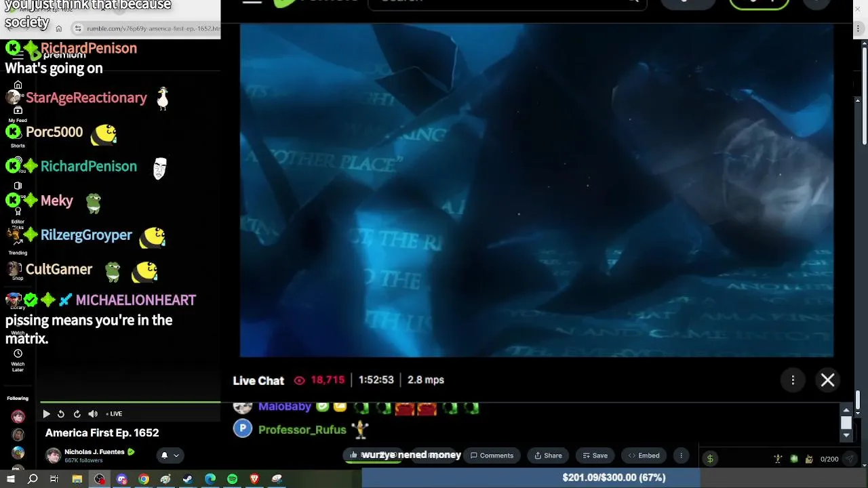Open the notification bell dropdown for Nicholas J. Fuentes

[x=170, y=455]
